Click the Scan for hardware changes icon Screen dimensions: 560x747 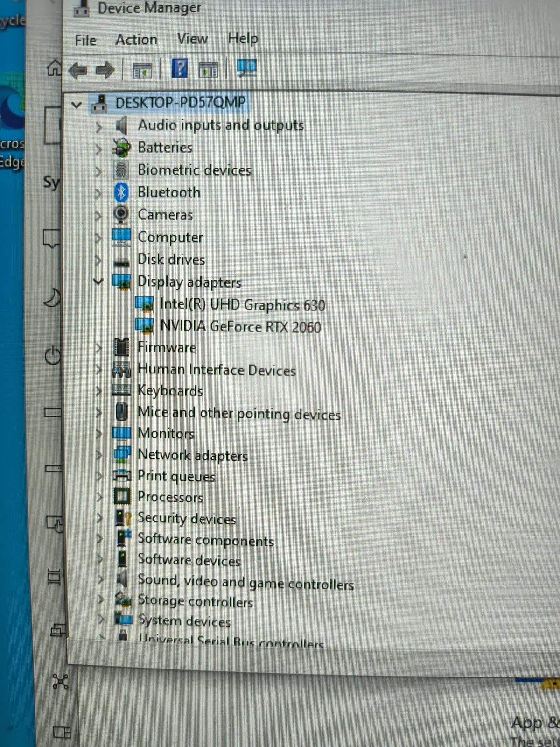[x=246, y=69]
